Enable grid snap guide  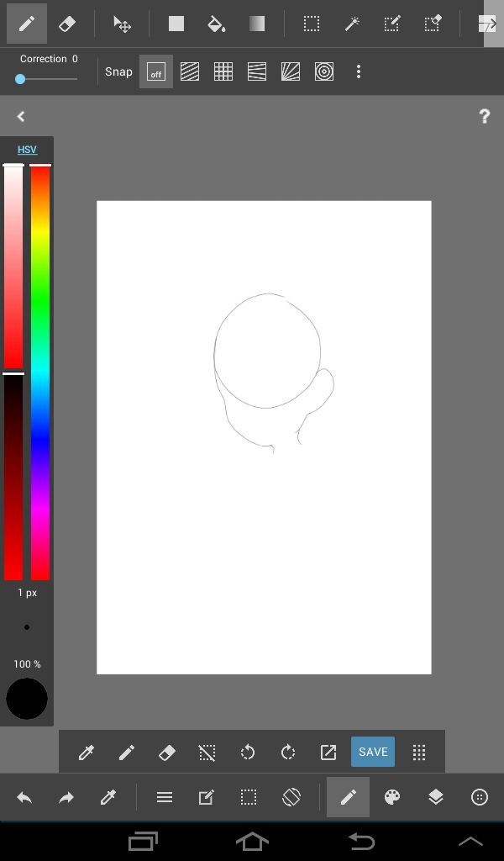click(223, 71)
